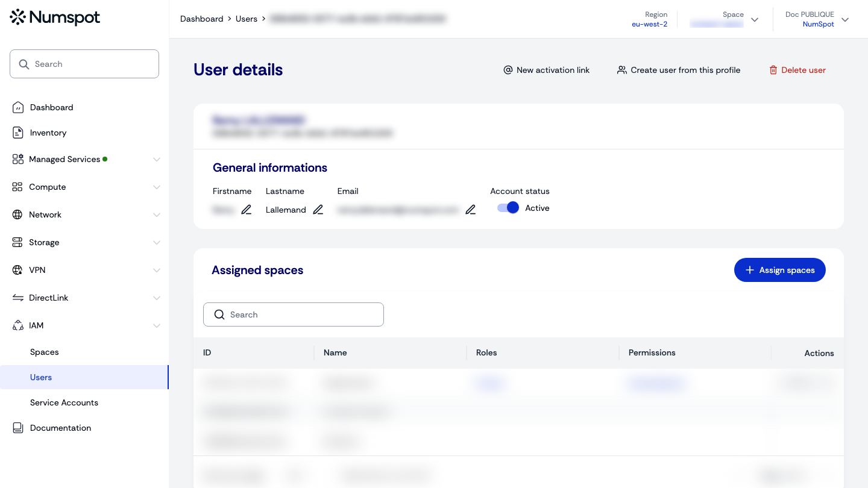
Task: Click the DirectLink arrows icon
Action: point(17,298)
